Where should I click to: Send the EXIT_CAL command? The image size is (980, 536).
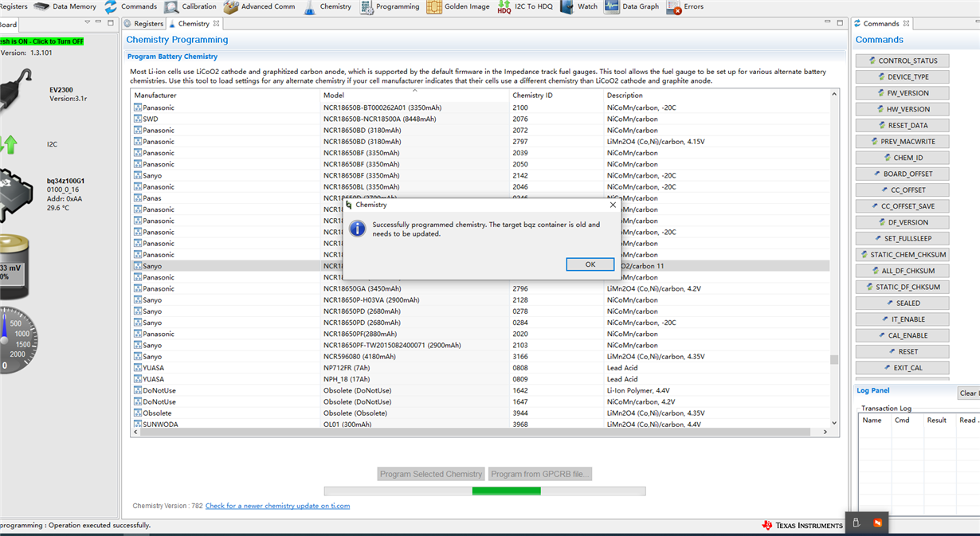(x=902, y=368)
